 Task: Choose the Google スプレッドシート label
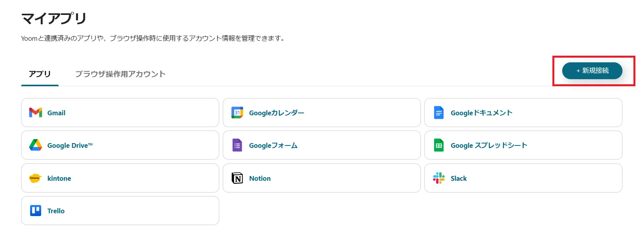pyautogui.click(x=489, y=145)
